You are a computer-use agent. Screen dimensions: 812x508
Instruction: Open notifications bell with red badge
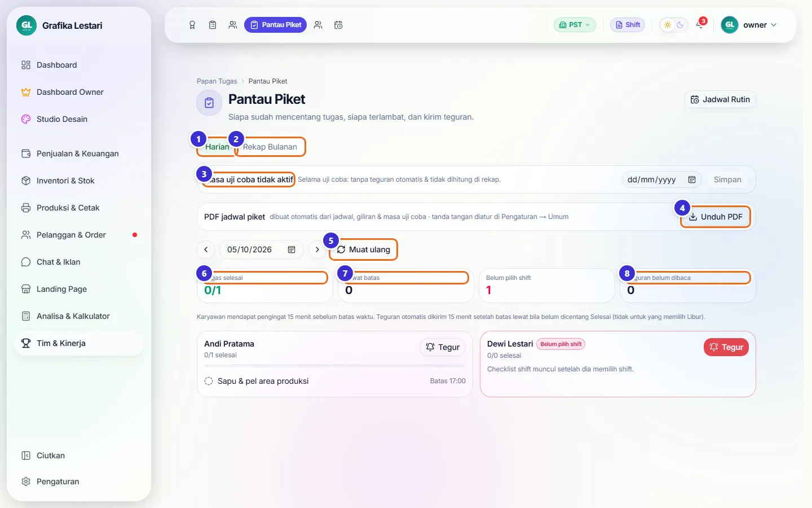tap(700, 25)
